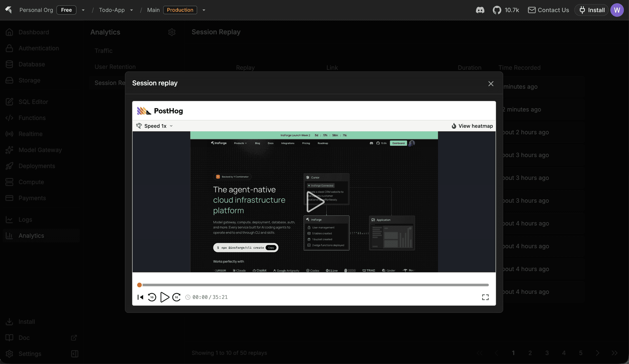
Task: Open Dashboard in sidebar
Action: [34, 32]
